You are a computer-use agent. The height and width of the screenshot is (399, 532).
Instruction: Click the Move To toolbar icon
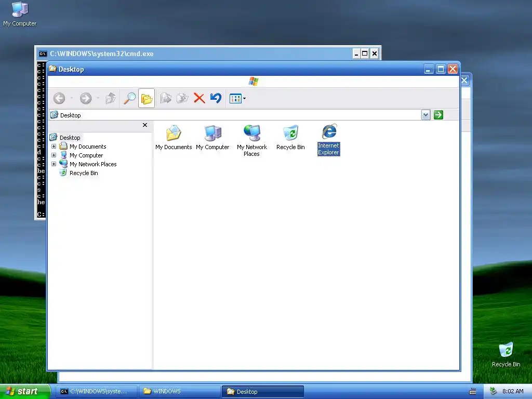pos(166,98)
